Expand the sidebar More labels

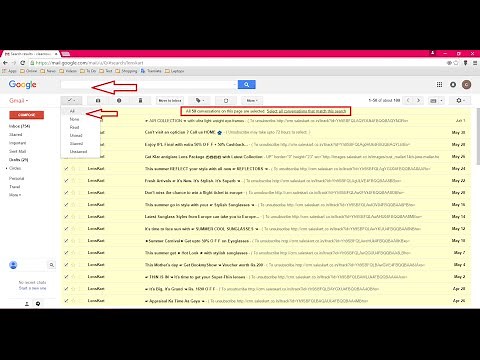click(15, 195)
